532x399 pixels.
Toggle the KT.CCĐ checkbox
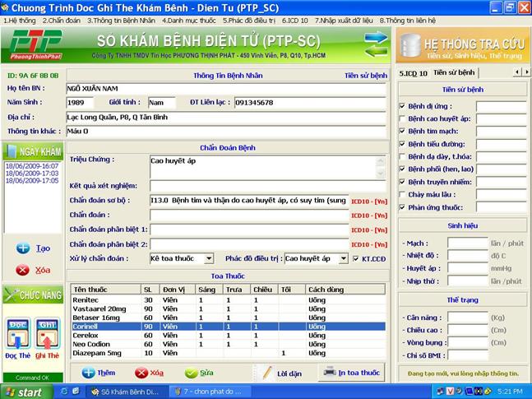355,258
